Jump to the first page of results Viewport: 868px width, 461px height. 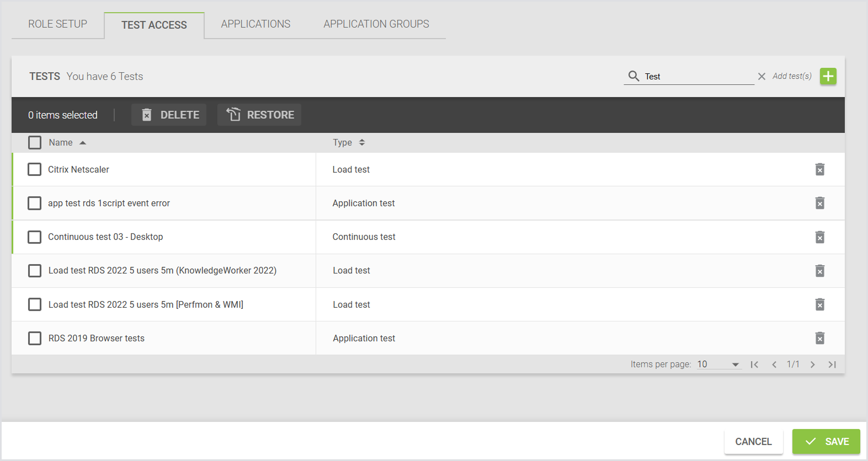click(x=754, y=364)
